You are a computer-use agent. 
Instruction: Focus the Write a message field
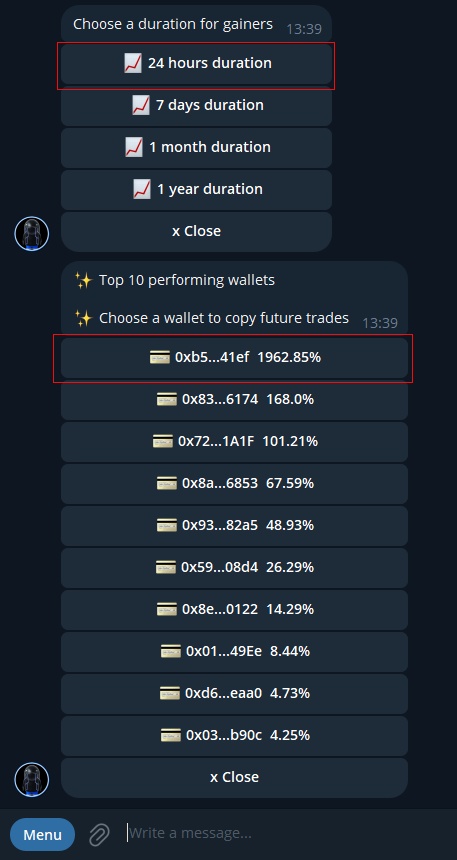285,834
